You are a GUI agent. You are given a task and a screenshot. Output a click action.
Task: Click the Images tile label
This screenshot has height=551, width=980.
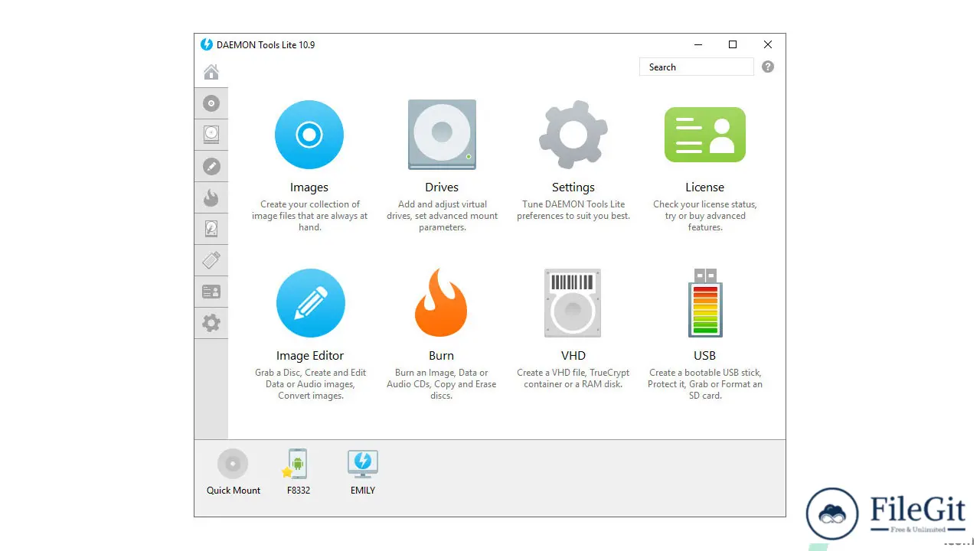[309, 187]
